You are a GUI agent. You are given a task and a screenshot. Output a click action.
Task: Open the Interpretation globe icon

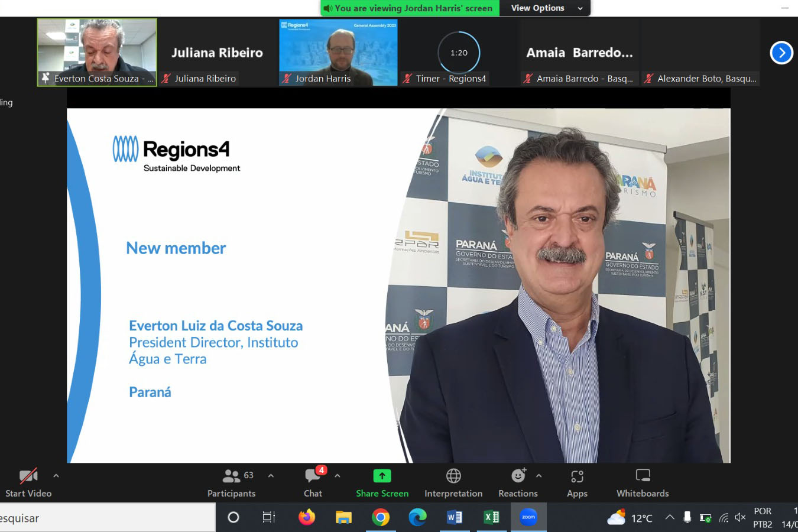(453, 476)
